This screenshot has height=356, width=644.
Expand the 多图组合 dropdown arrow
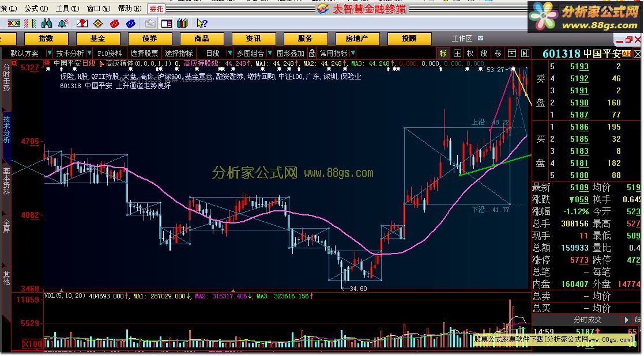(x=270, y=54)
